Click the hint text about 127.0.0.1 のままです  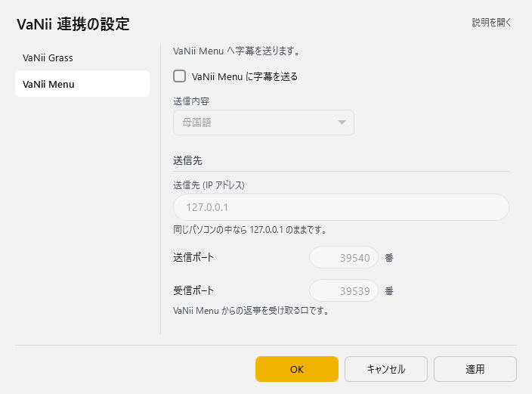249,230
